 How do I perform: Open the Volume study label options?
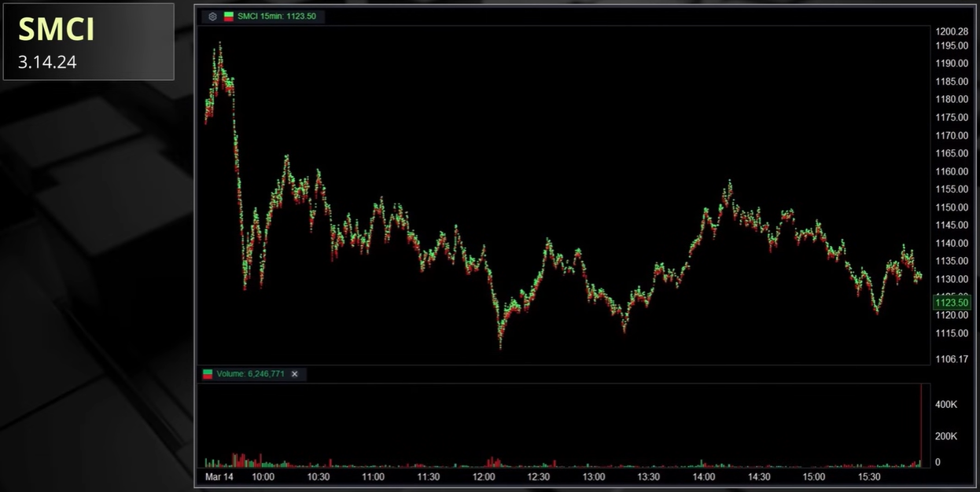point(252,374)
